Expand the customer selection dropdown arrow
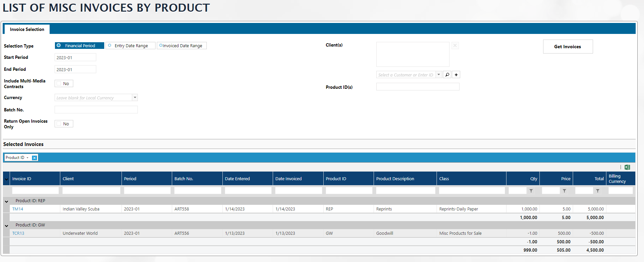 (439, 75)
